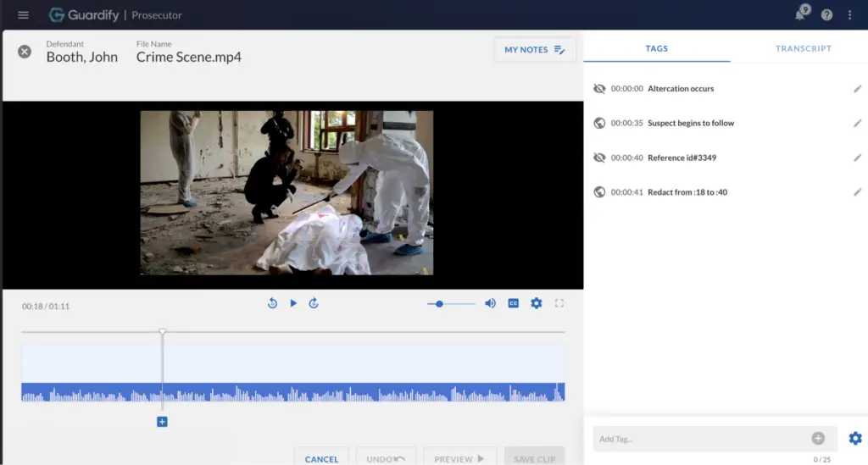Click the add tag plus circle icon
868x465 pixels.
click(x=818, y=439)
